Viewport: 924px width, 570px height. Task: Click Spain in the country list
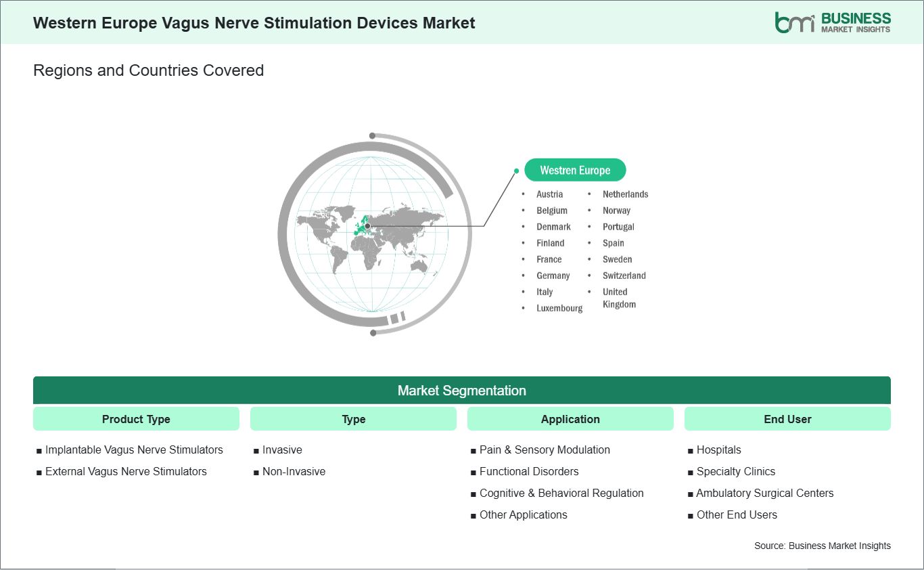coord(614,243)
